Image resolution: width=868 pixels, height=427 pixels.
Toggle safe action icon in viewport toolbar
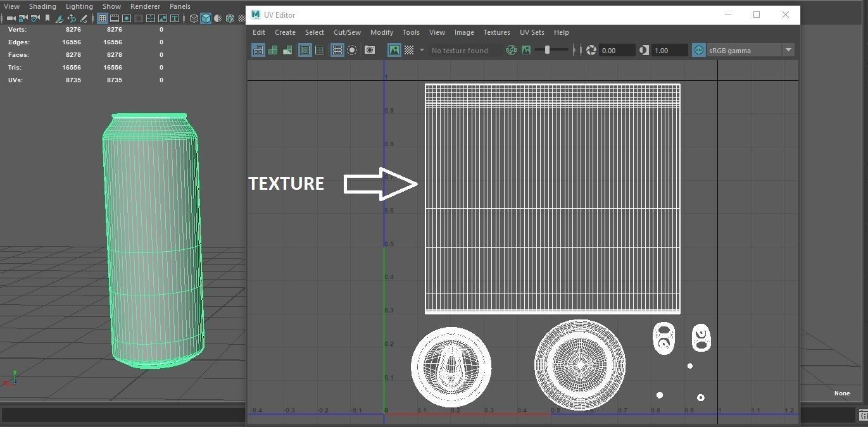(x=163, y=18)
